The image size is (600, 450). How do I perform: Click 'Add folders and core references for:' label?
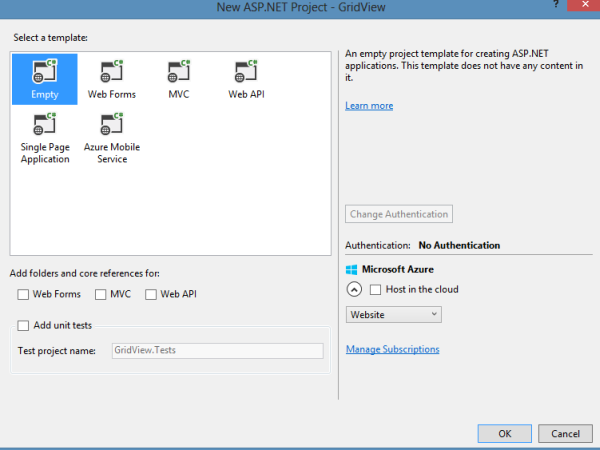click(x=85, y=273)
